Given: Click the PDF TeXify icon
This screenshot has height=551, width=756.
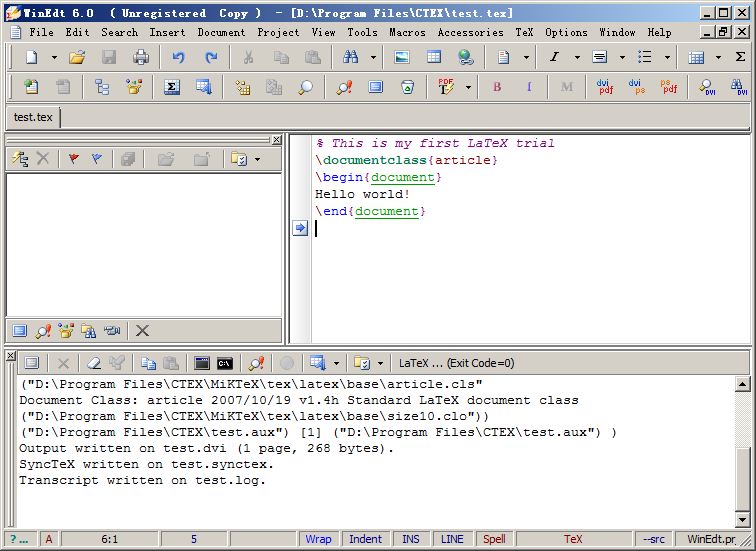Looking at the screenshot, I should (446, 87).
